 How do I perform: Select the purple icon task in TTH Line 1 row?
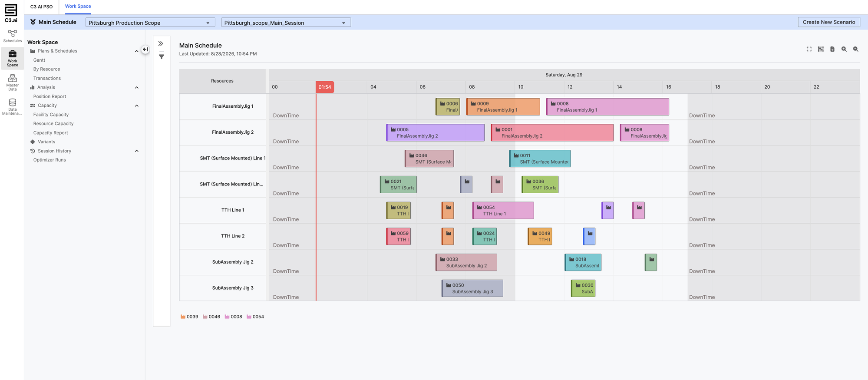[608, 211]
